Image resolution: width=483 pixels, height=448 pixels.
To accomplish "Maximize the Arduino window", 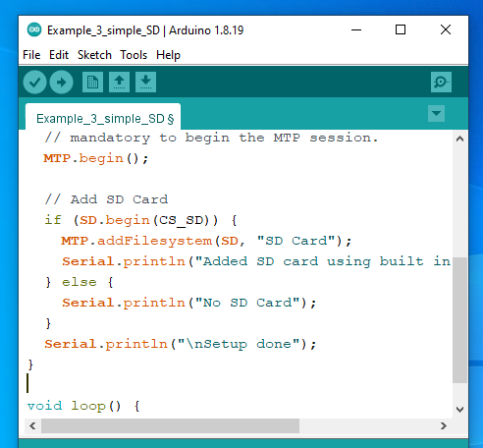I will tap(401, 29).
